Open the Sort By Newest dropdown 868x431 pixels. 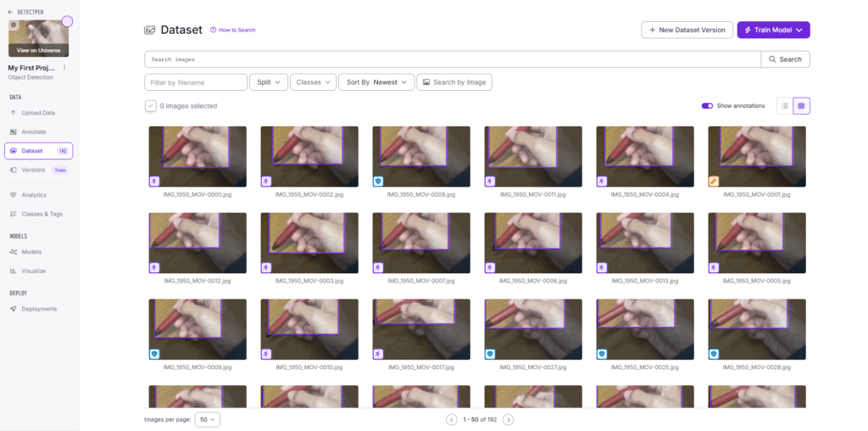point(376,82)
